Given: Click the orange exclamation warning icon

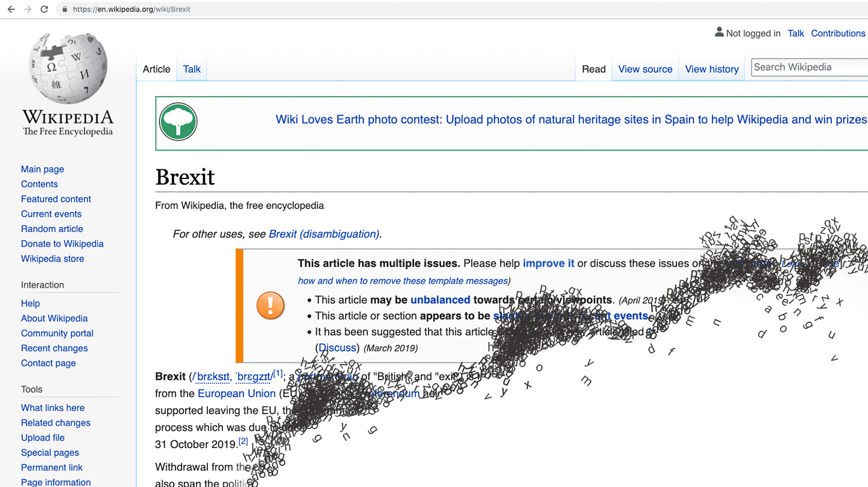Looking at the screenshot, I should 270,306.
